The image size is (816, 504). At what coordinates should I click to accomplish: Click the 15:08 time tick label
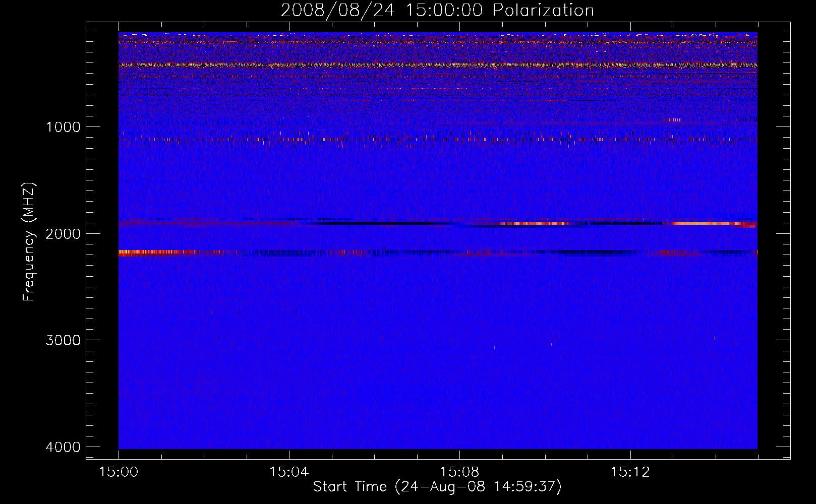tap(459, 472)
